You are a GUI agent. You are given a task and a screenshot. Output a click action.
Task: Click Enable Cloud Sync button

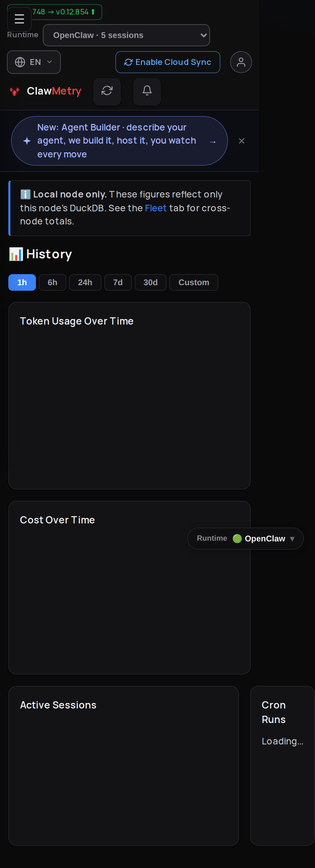pos(168,62)
